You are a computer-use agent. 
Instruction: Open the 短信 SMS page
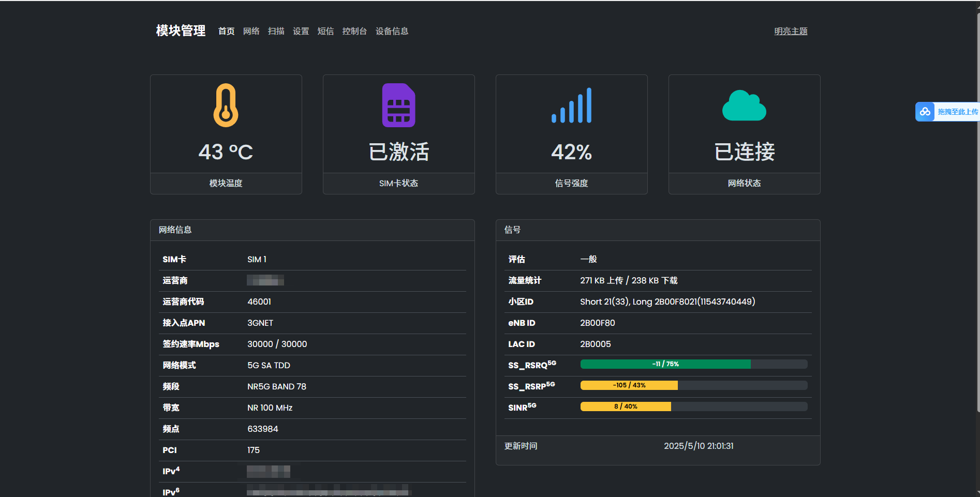[325, 31]
